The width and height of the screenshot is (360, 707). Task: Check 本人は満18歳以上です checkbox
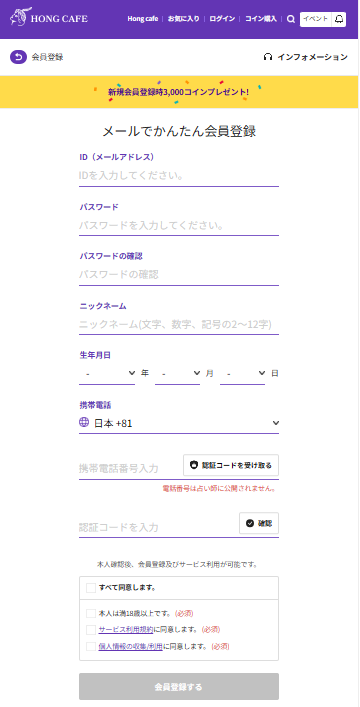tap(91, 613)
